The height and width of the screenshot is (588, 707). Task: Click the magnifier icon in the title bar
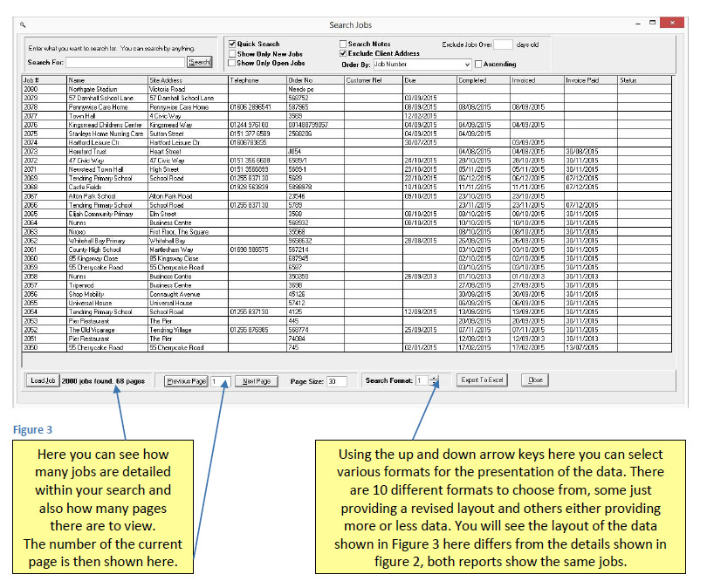tap(23, 25)
